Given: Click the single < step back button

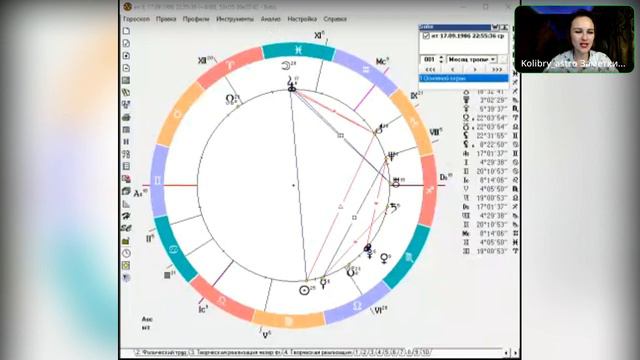Looking at the screenshot, I should 452,69.
